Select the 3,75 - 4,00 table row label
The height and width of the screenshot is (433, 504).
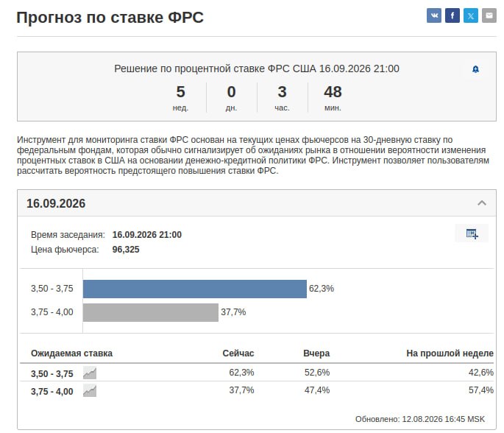[x=52, y=392]
